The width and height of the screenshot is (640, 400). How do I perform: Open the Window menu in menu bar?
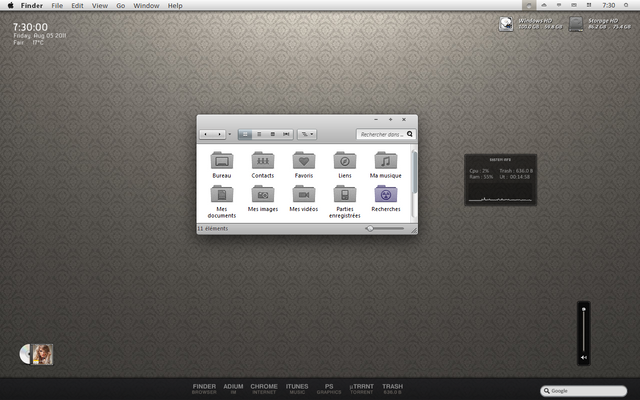(146, 6)
